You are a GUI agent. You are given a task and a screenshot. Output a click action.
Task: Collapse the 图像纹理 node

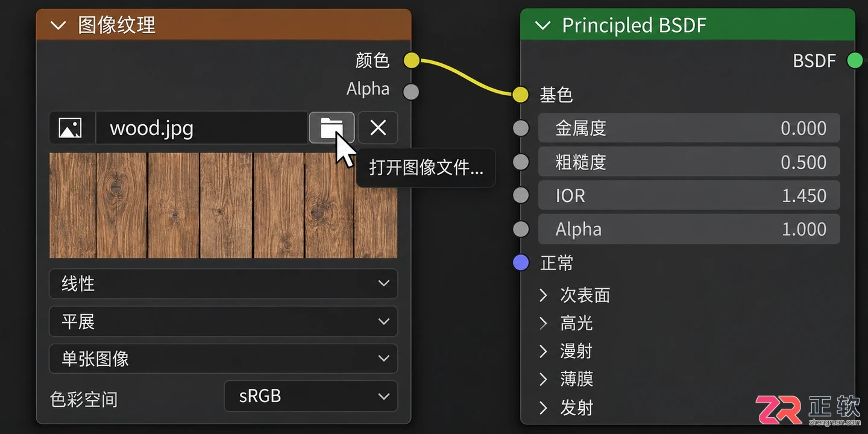tap(58, 25)
